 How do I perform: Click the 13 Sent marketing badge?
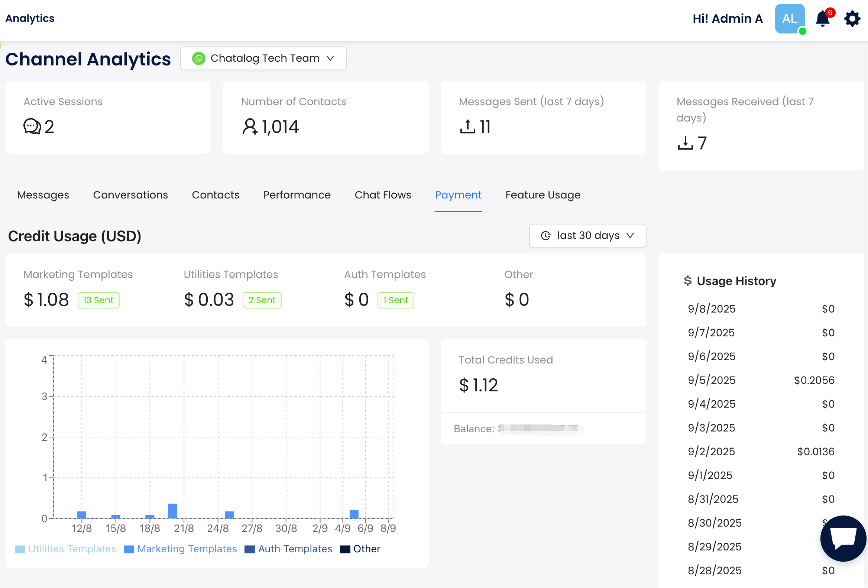click(98, 300)
